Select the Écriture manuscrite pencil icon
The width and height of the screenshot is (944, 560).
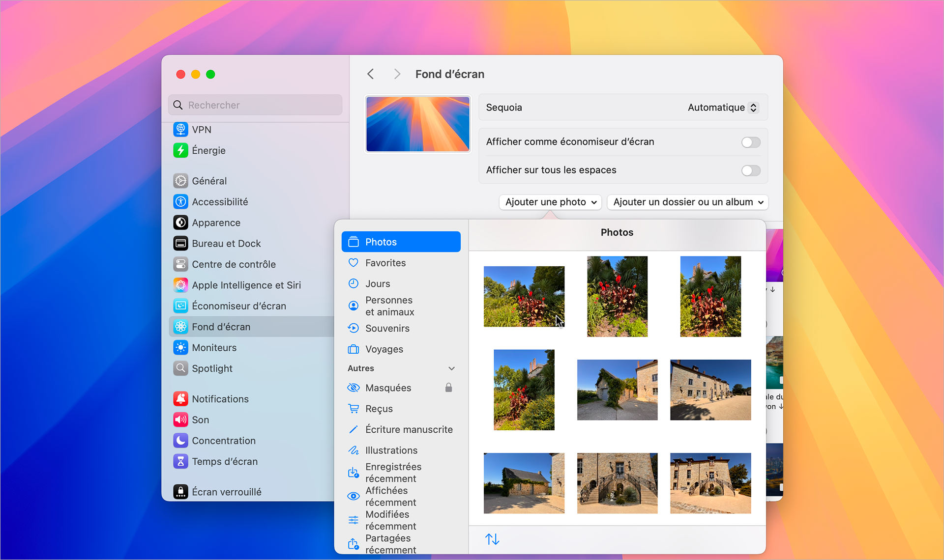tap(354, 429)
